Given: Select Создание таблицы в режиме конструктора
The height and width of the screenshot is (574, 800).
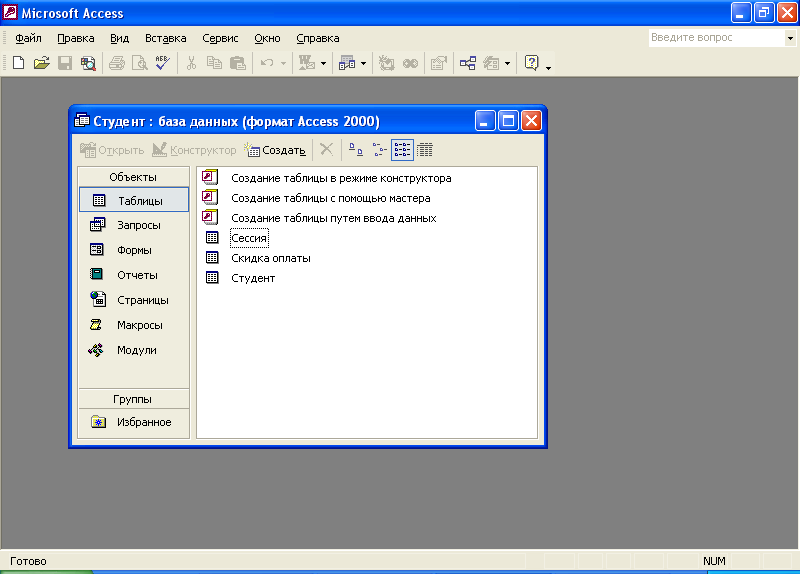Looking at the screenshot, I should 341,178.
